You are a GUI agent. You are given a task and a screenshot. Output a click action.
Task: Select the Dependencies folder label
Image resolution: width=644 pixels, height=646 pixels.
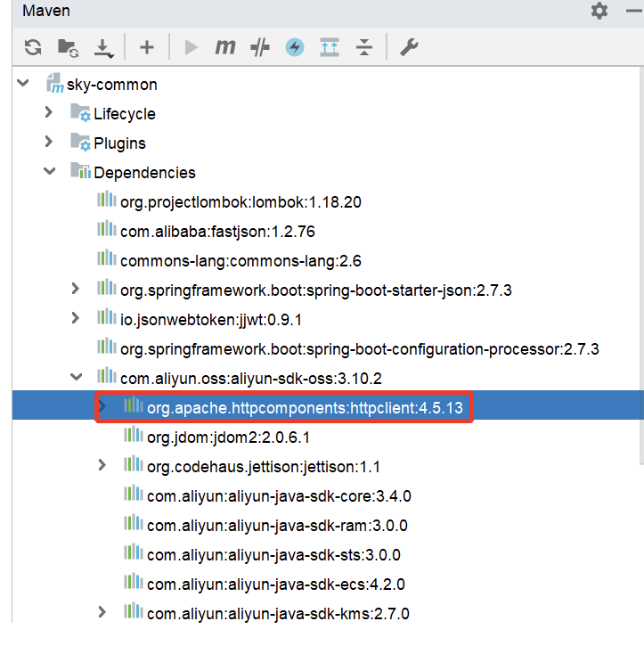[144, 173]
